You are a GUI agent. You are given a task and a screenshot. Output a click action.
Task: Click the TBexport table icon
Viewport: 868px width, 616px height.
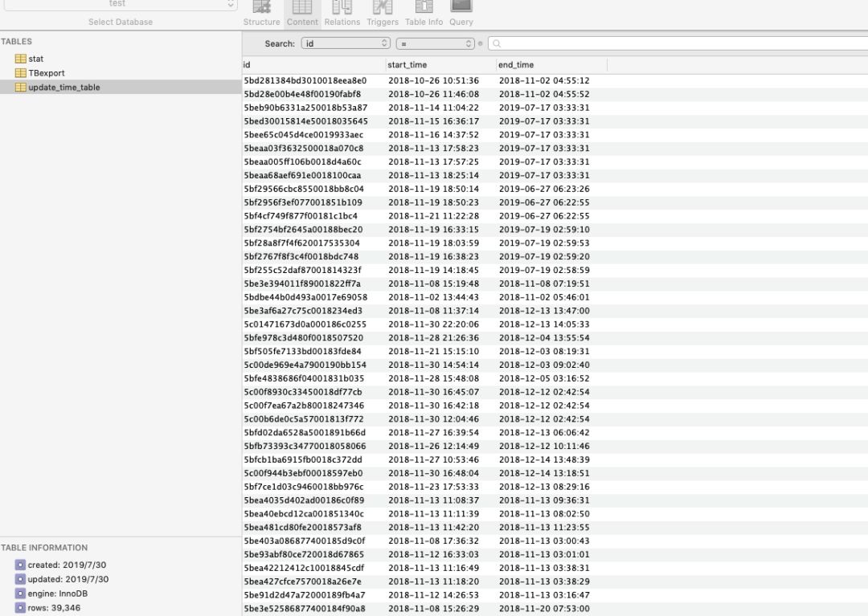click(x=20, y=72)
